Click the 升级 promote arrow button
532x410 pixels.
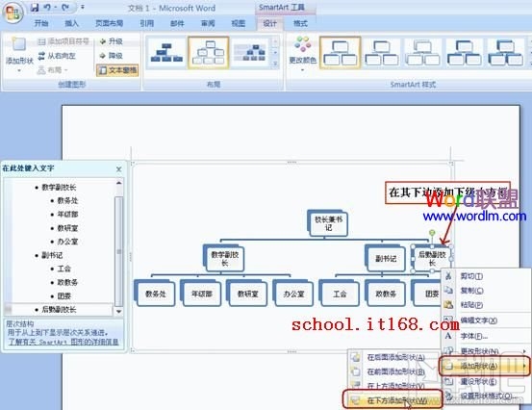(x=111, y=41)
